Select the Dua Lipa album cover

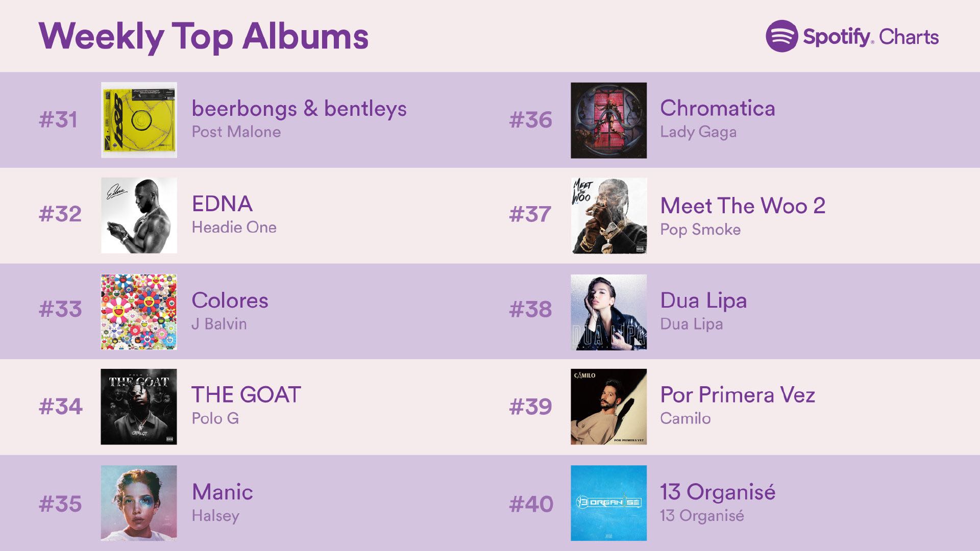(x=608, y=312)
